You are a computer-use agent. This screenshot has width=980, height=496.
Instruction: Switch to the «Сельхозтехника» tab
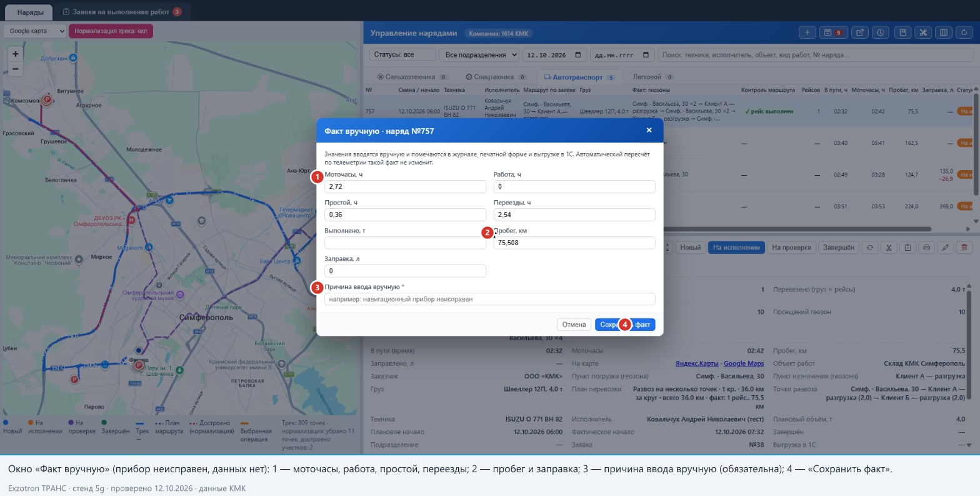coord(411,77)
